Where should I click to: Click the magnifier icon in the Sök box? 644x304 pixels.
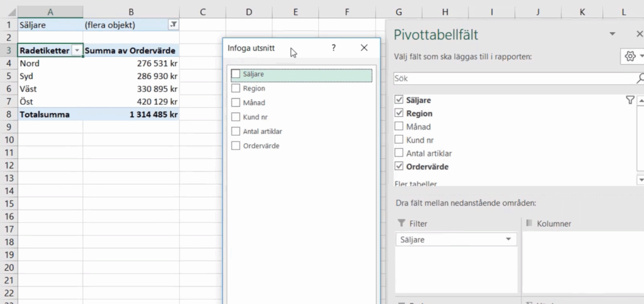click(640, 79)
